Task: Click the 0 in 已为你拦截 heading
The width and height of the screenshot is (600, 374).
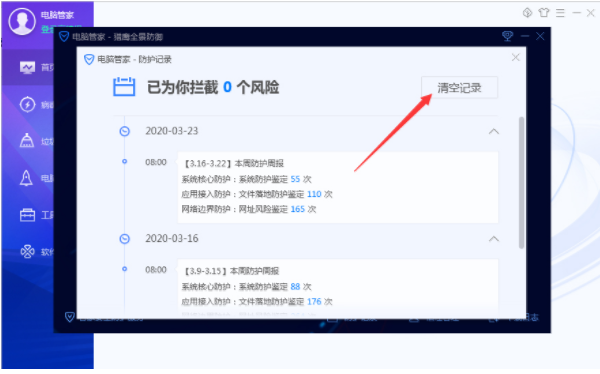Action: coord(227,87)
